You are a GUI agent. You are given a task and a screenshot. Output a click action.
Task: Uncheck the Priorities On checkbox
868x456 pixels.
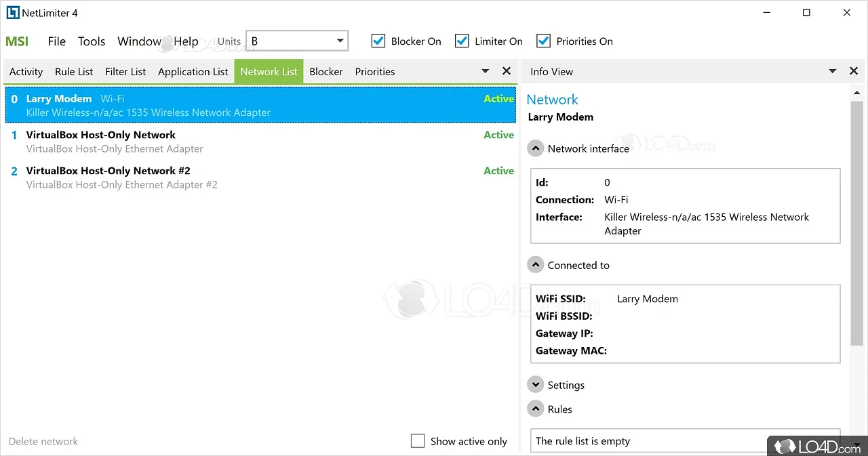coord(543,41)
